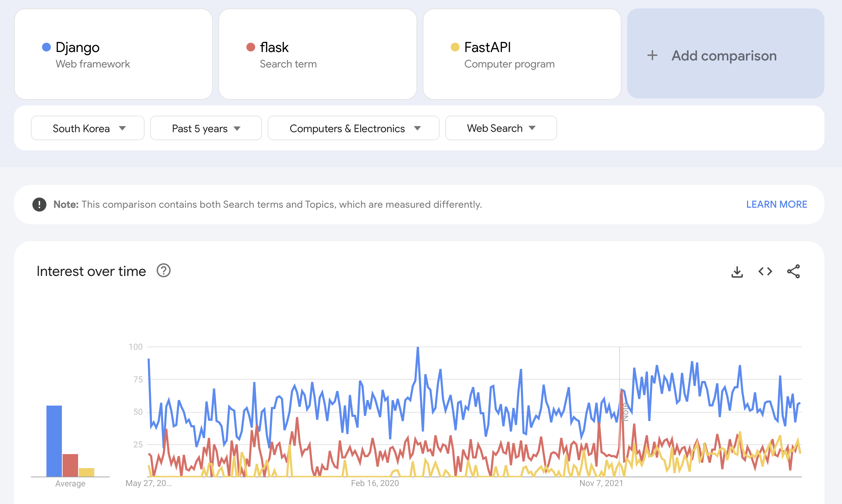
Task: Open the embed code icon
Action: click(x=765, y=272)
